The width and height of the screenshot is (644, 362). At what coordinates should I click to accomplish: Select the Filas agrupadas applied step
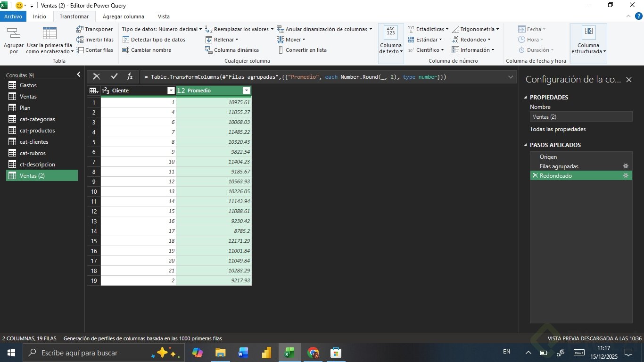(581, 166)
